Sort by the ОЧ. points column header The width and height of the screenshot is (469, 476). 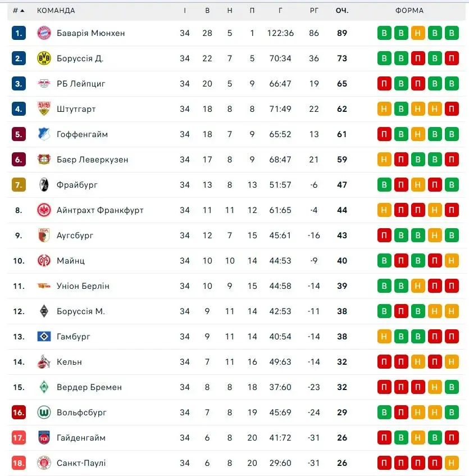tap(342, 11)
